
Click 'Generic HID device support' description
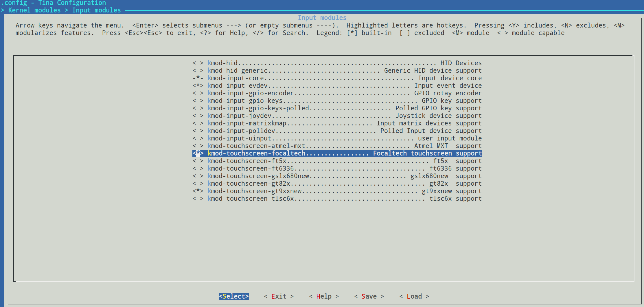(433, 71)
